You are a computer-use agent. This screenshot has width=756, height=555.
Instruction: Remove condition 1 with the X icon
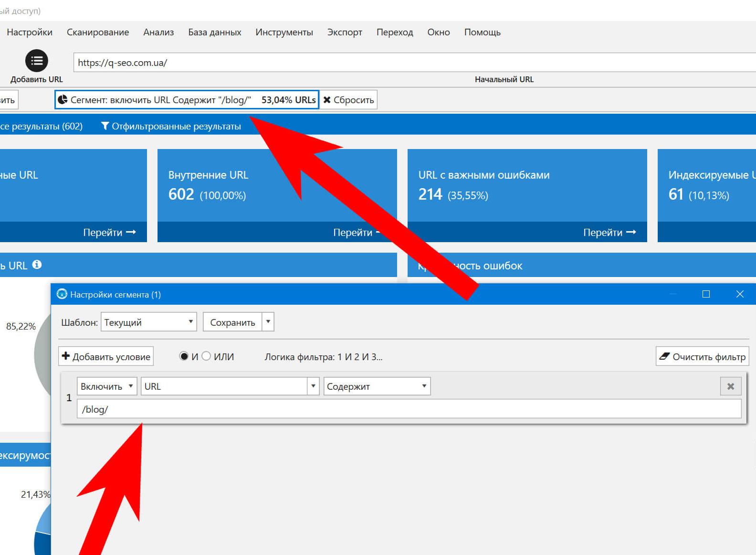[x=730, y=386]
